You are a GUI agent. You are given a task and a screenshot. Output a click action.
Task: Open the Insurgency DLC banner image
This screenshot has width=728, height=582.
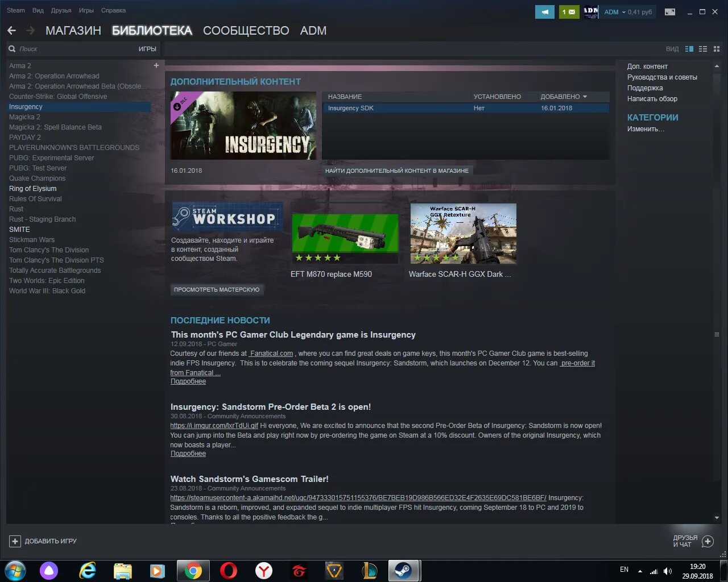[243, 126]
